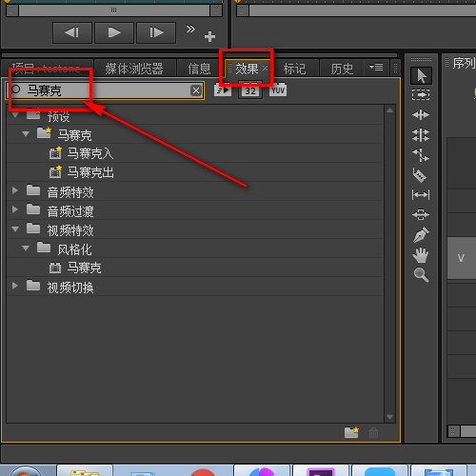Select the Rate Stretch tool
Screen dimensions: 476x476
(421, 155)
